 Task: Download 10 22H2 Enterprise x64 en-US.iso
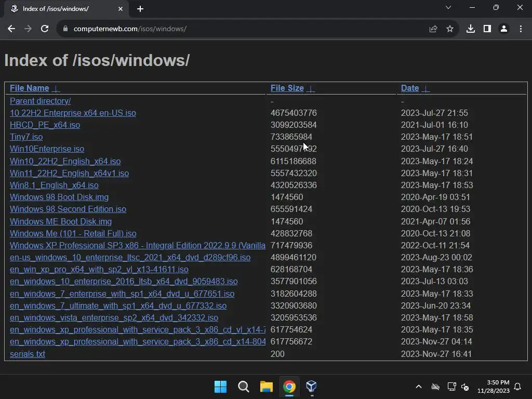pos(73,113)
